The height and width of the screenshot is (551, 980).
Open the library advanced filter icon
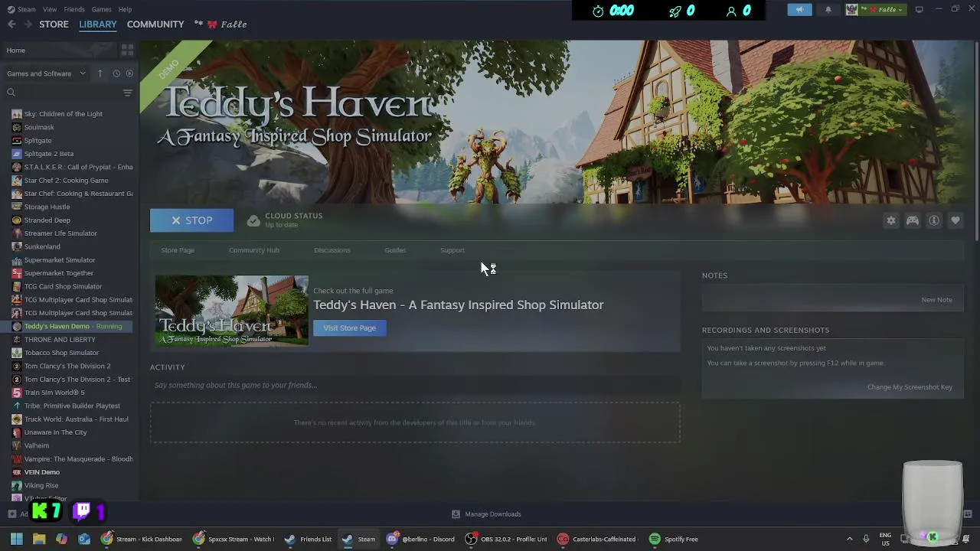tap(127, 93)
